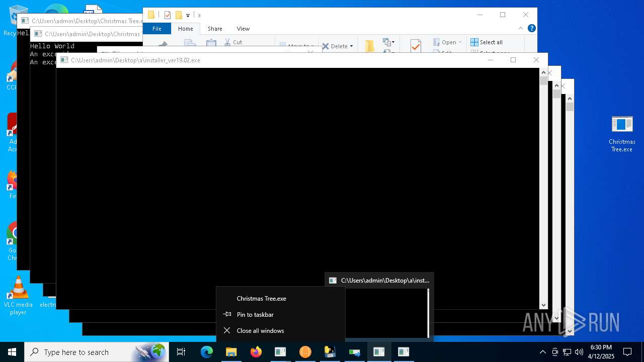This screenshot has width=644, height=362.
Task: Expand the Open dropdown in ribbon
Action: click(x=460, y=42)
